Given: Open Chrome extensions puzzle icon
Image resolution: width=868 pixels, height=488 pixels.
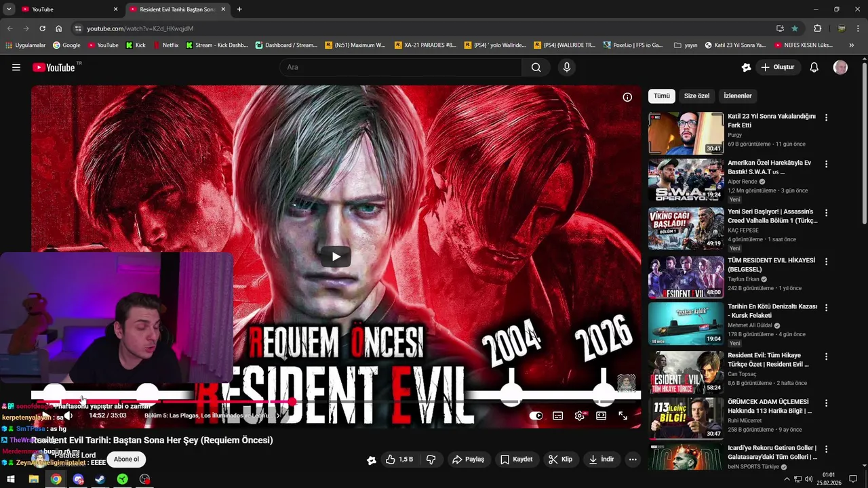Looking at the screenshot, I should click(x=817, y=28).
